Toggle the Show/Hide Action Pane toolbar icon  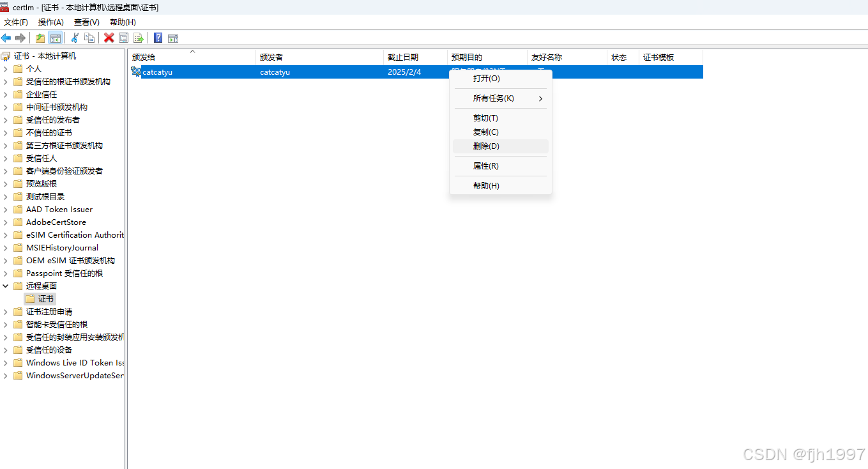point(173,38)
